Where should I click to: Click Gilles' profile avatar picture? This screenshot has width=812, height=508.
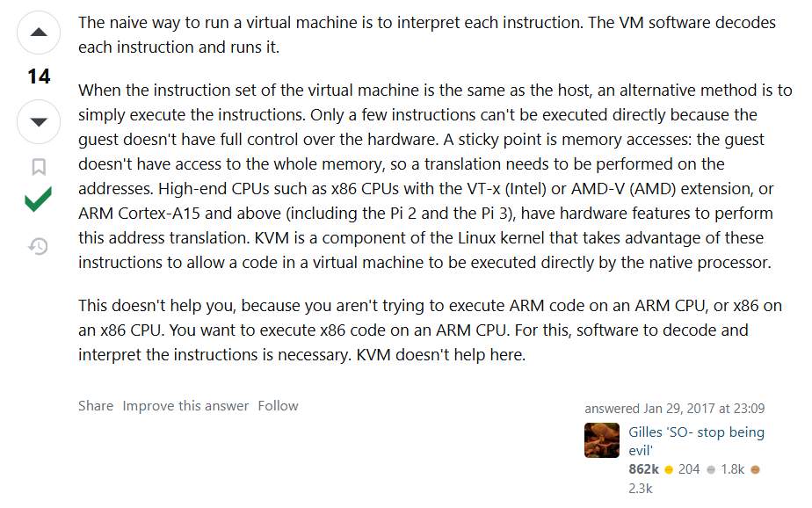tap(602, 440)
